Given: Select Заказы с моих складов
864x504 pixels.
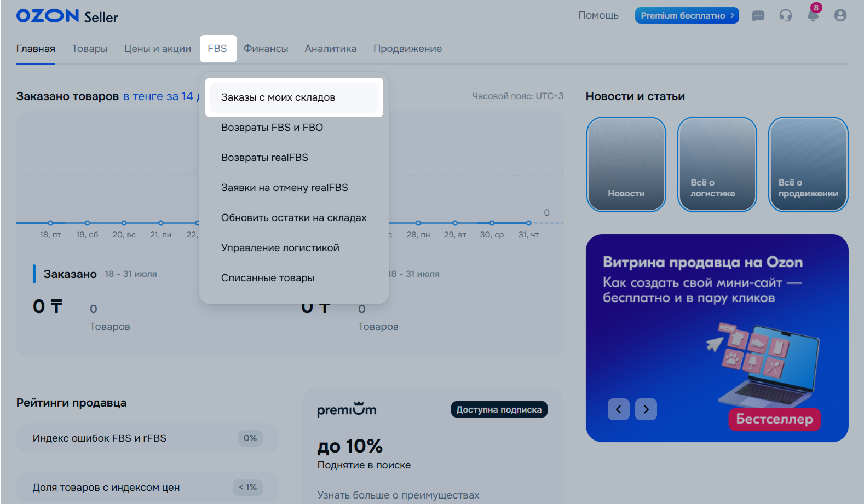Looking at the screenshot, I should point(294,97).
